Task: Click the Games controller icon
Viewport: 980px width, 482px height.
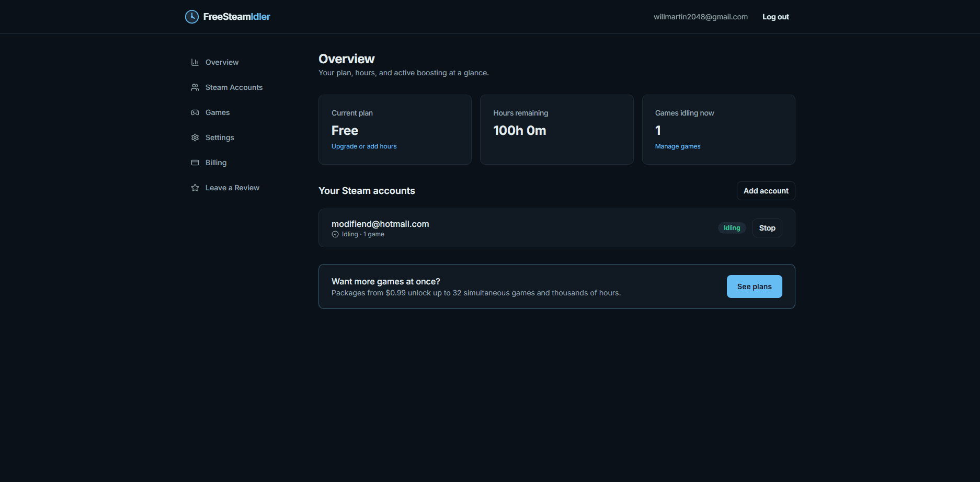Action: (x=195, y=112)
